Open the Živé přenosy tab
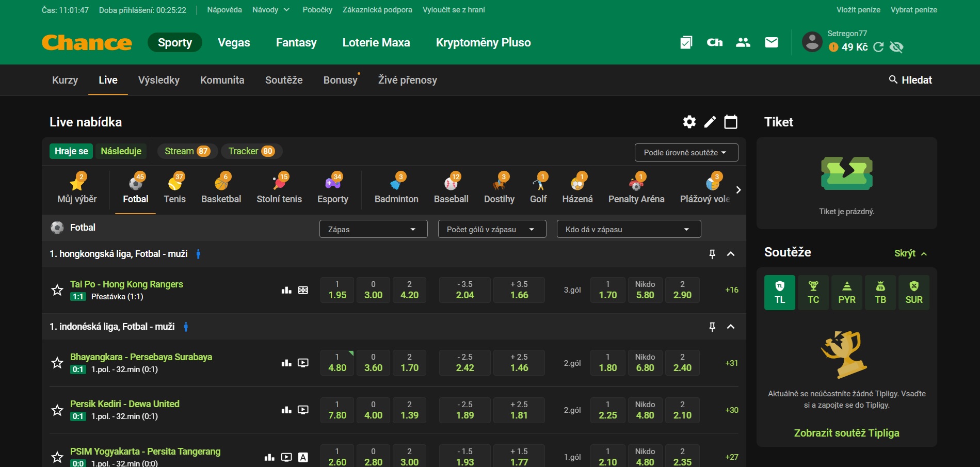This screenshot has width=980, height=467. pyautogui.click(x=408, y=80)
